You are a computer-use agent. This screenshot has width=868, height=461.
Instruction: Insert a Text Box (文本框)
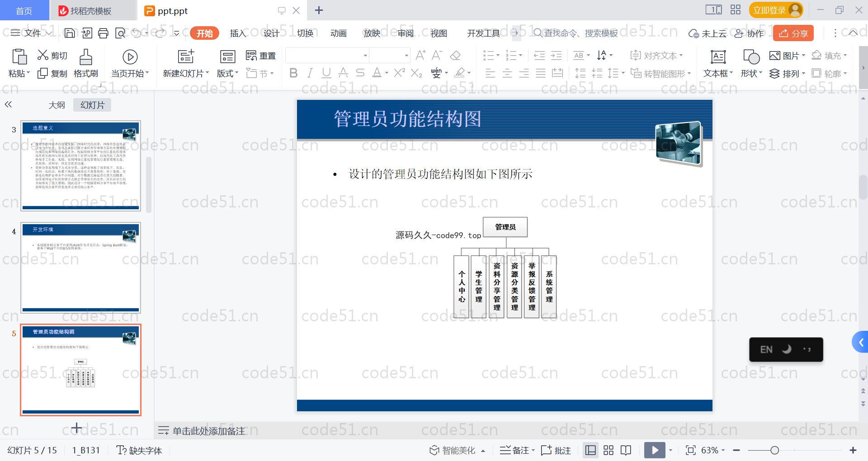[x=718, y=63]
